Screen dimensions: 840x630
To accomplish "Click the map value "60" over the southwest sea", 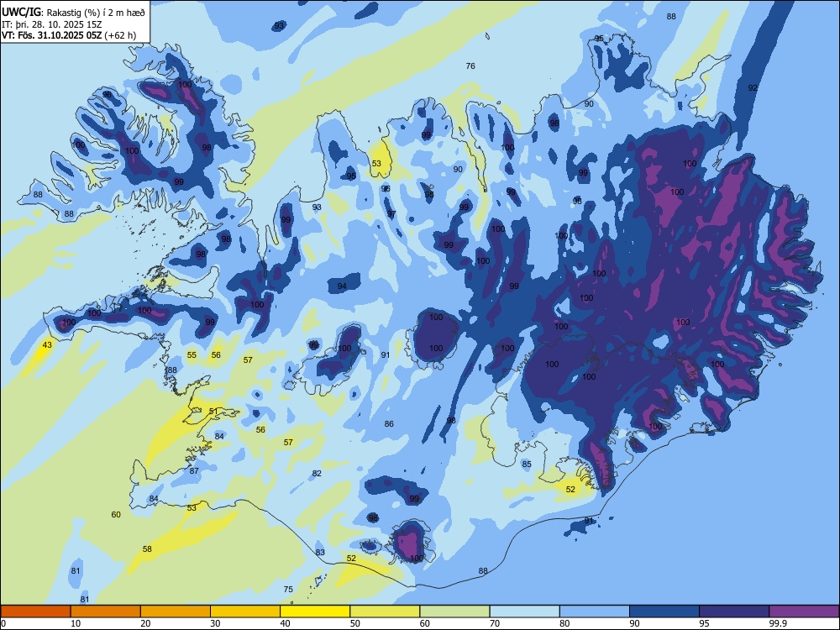I will coord(116,514).
